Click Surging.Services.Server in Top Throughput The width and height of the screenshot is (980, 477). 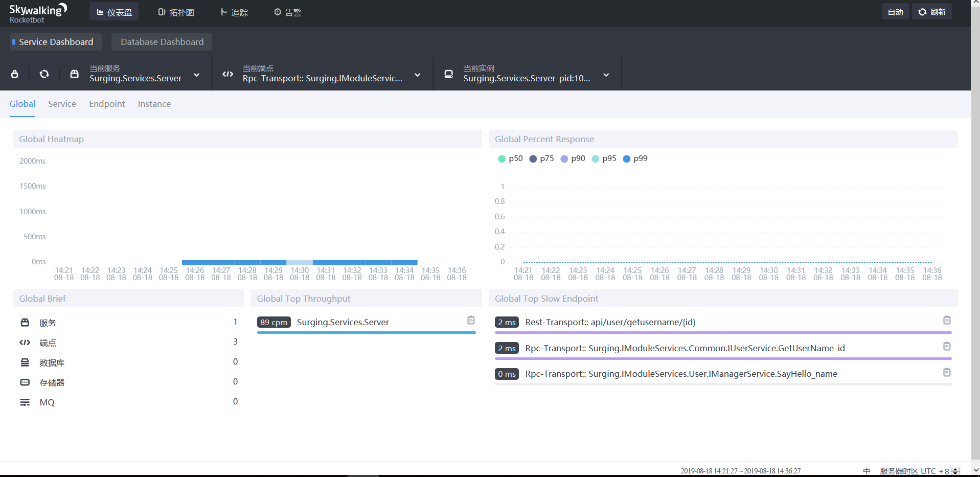click(x=343, y=322)
